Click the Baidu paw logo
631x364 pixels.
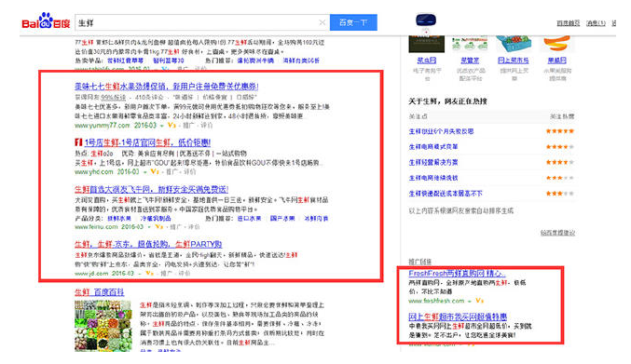(47, 20)
